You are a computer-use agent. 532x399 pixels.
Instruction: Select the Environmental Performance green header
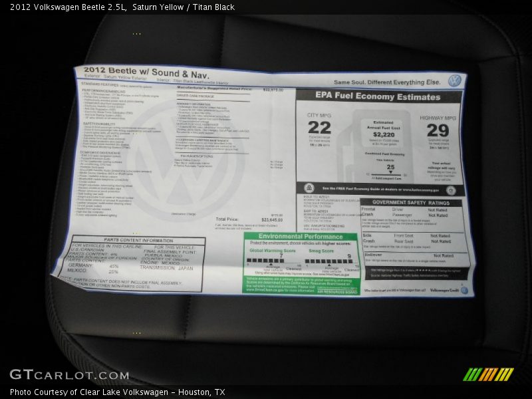pyautogui.click(x=301, y=236)
